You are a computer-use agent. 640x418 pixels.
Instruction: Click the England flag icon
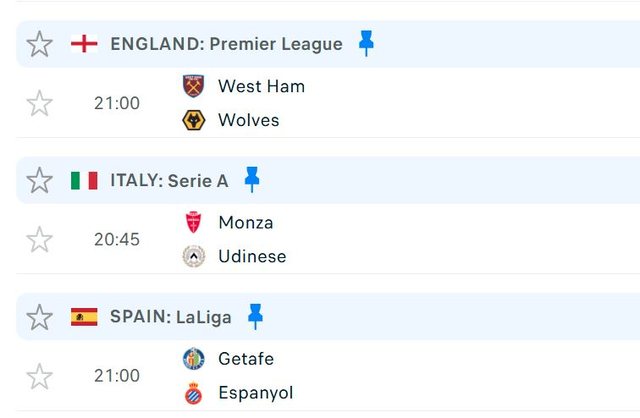point(84,44)
